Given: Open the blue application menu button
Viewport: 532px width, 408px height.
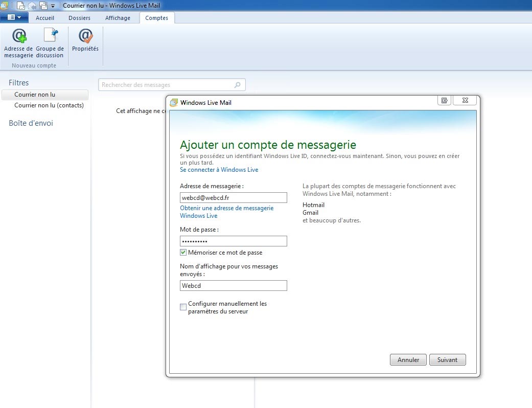Looking at the screenshot, I should (14, 17).
